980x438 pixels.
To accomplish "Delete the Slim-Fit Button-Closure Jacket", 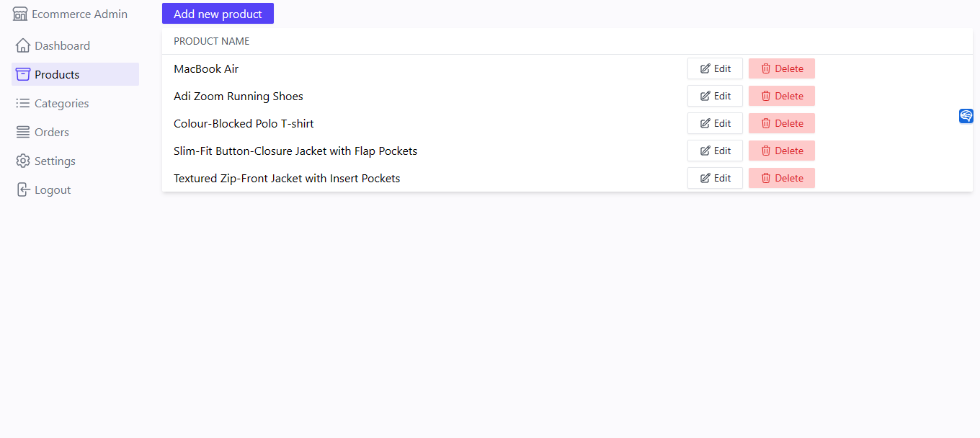I will coord(781,151).
